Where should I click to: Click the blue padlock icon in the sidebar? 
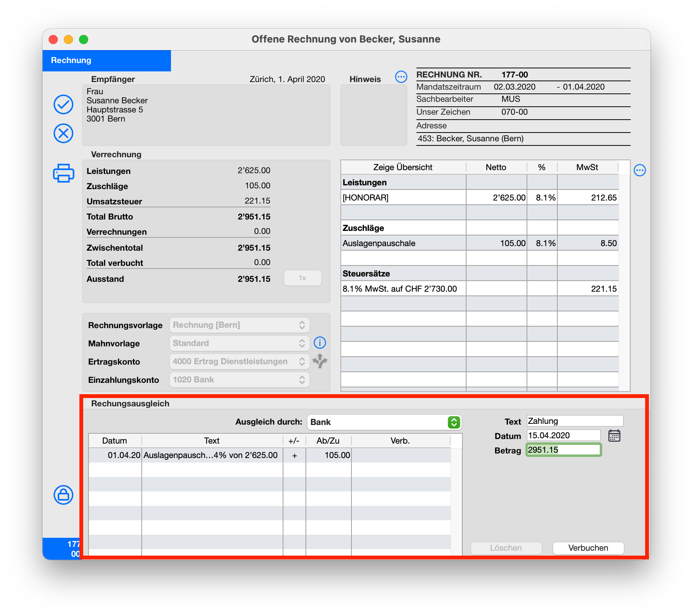pos(63,495)
